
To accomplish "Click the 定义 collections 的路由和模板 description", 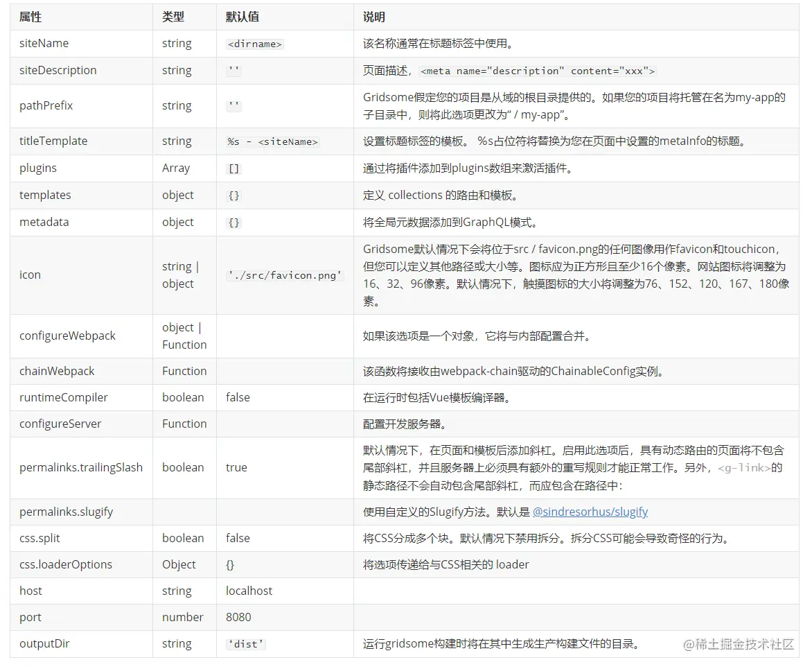I will click(x=441, y=196).
